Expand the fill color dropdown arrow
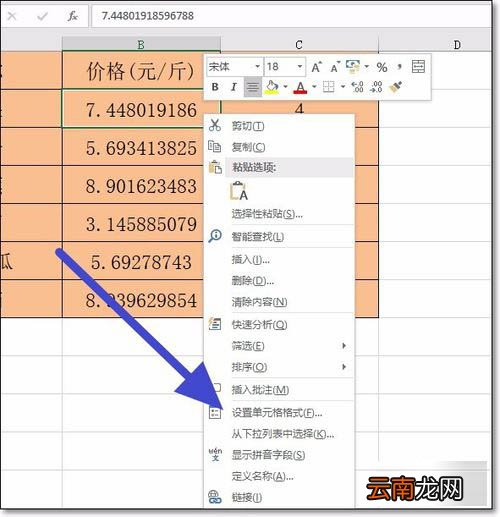The width and height of the screenshot is (500, 517). (285, 87)
